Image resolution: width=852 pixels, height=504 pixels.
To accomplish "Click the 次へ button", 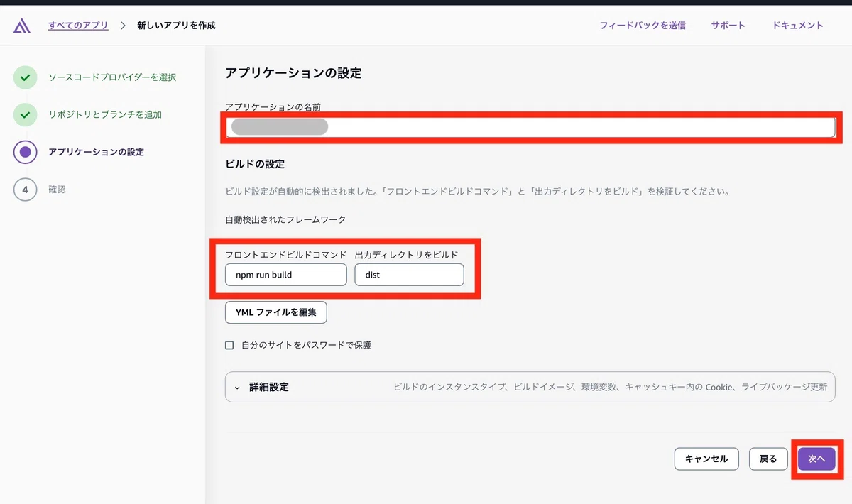I will point(816,459).
